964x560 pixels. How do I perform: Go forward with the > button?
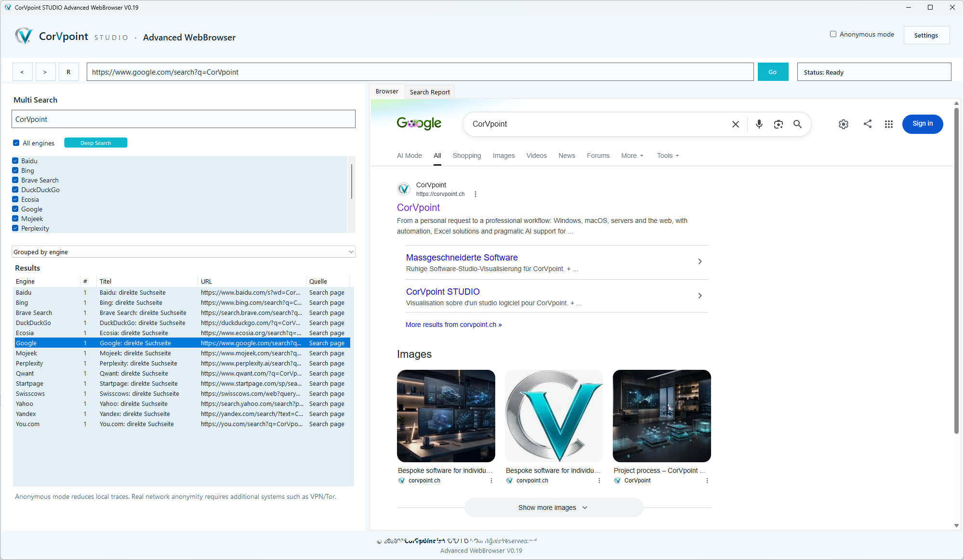coord(45,72)
